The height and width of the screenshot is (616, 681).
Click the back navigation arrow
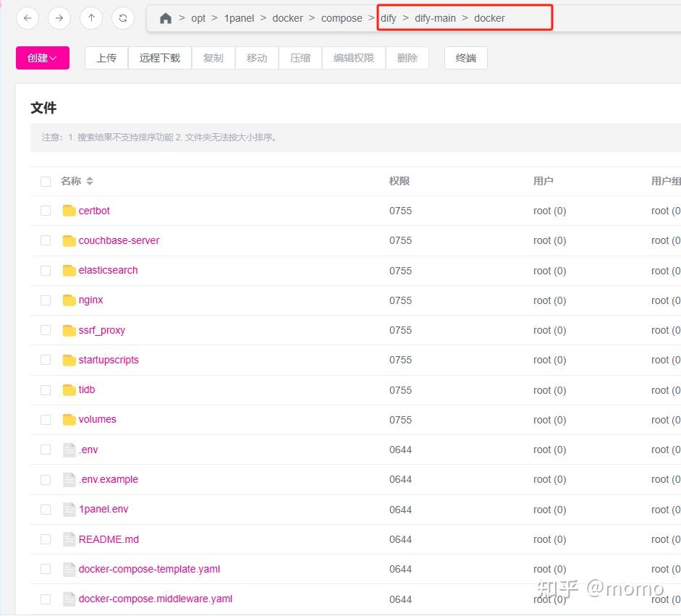coord(27,18)
